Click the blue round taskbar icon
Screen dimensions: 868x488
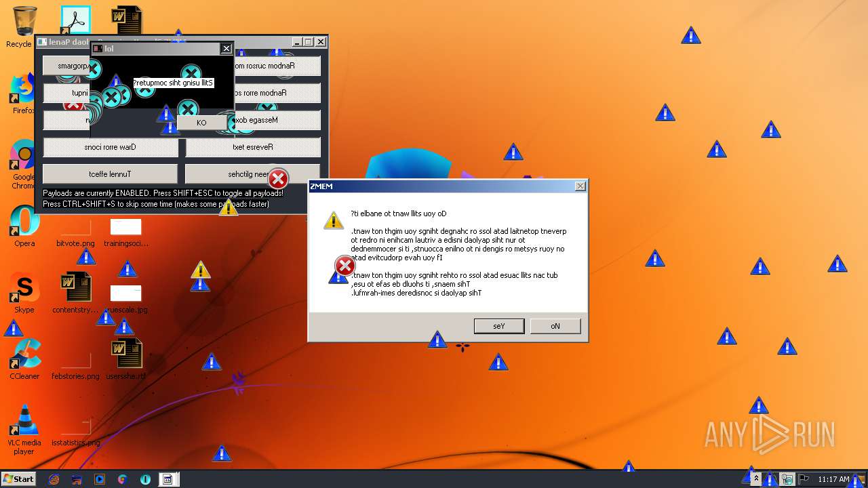coord(146,479)
